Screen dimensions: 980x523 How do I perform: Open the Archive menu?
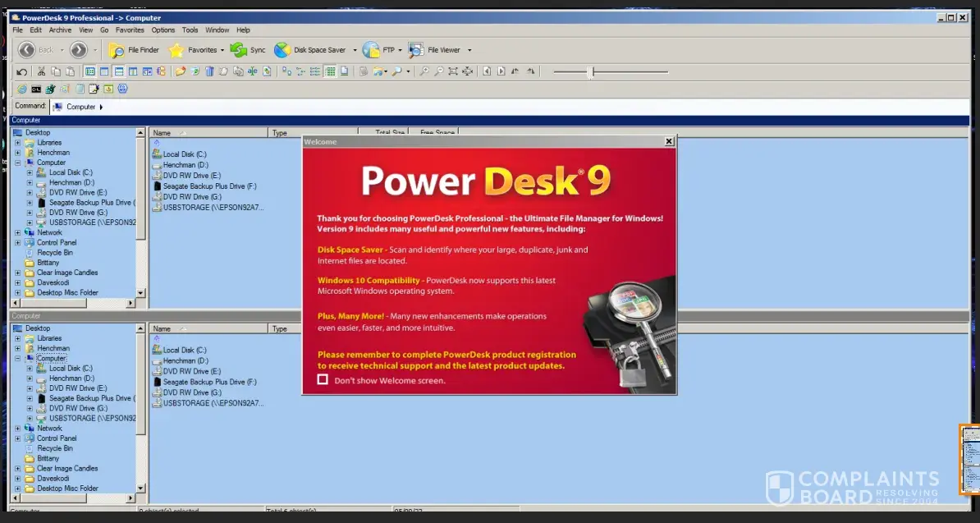pos(60,30)
